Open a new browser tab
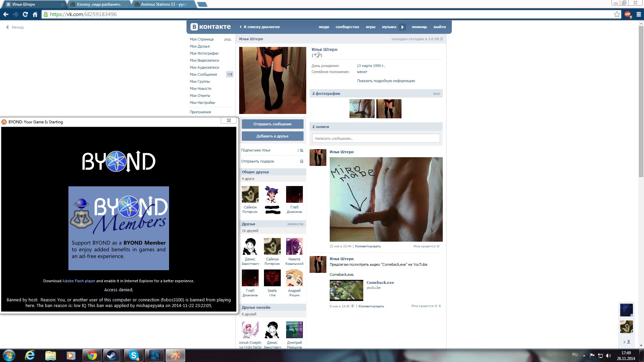Viewport: 644px width, 362px height. tap(202, 4)
